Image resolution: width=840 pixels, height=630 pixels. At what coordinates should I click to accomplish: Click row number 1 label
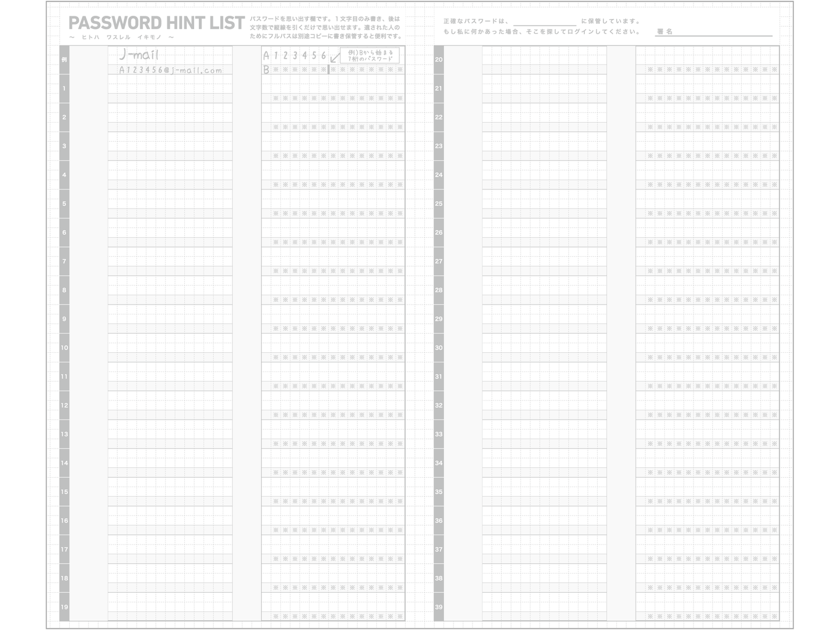point(64,88)
